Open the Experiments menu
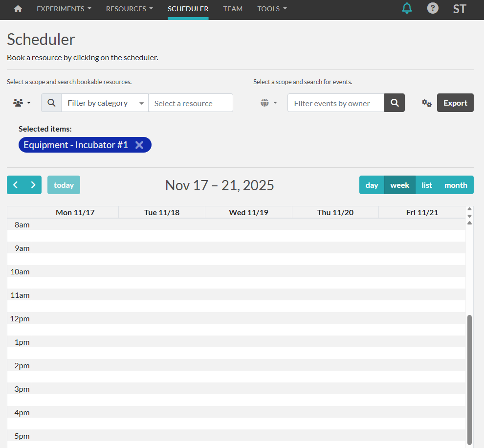The height and width of the screenshot is (448, 484). pyautogui.click(x=64, y=9)
